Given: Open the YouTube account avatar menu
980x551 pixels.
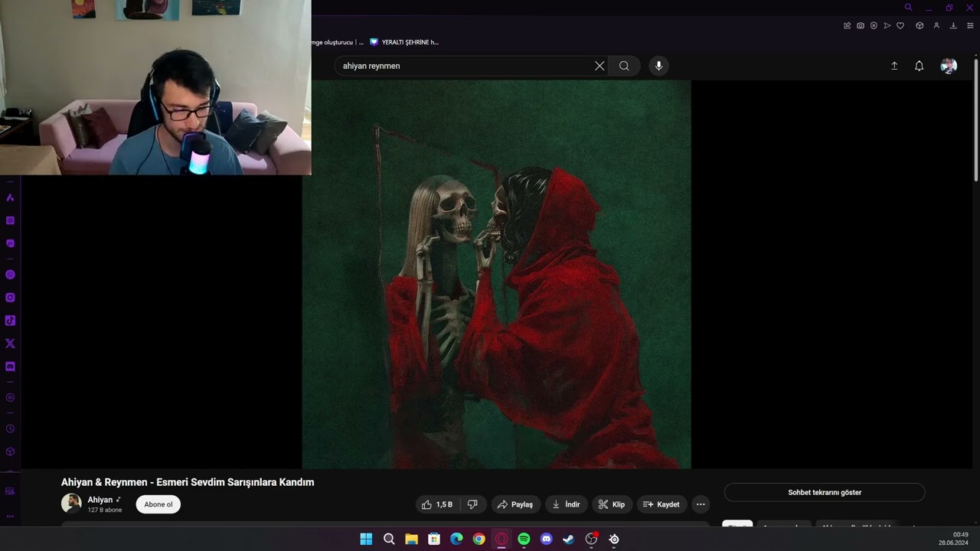Looking at the screenshot, I should pos(949,66).
